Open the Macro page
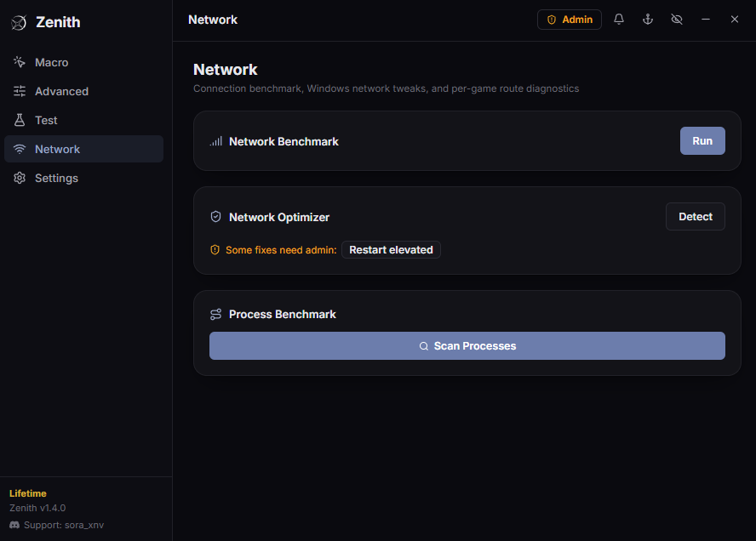 point(84,62)
